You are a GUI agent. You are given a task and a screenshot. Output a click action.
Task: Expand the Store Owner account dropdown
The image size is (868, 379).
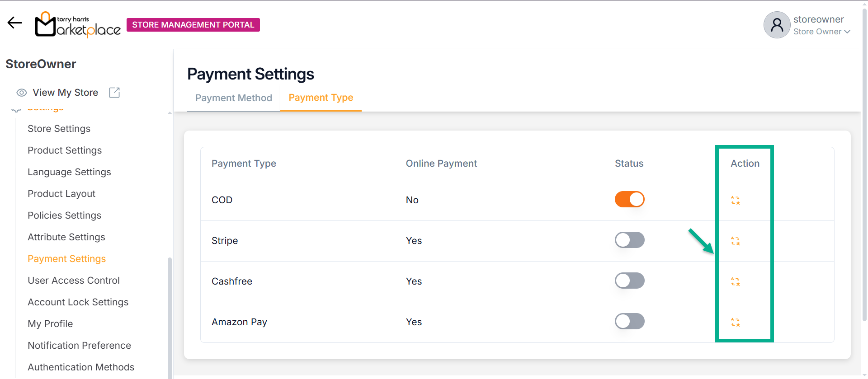tap(847, 32)
